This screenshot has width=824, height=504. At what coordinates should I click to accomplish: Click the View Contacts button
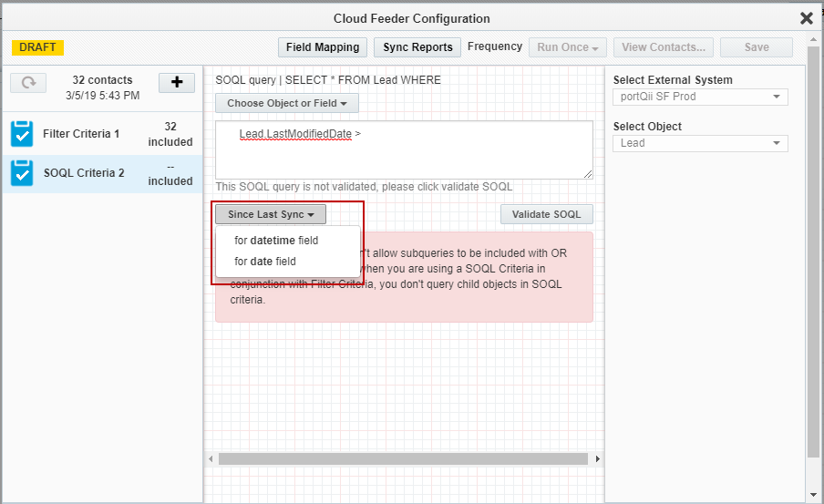tap(663, 47)
